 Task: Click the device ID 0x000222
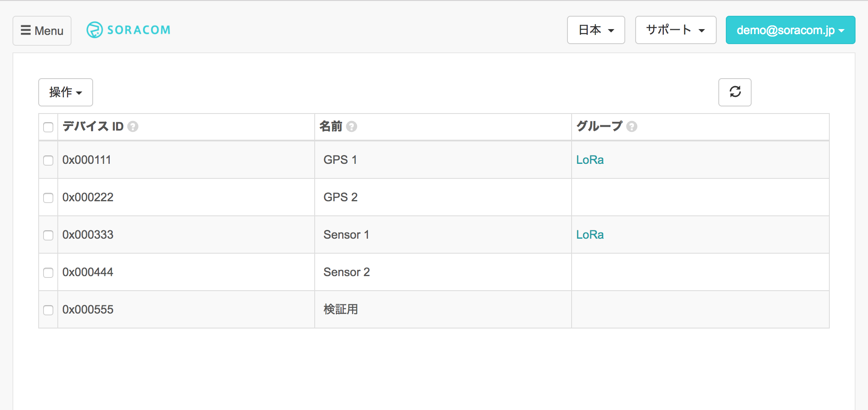coord(88,197)
